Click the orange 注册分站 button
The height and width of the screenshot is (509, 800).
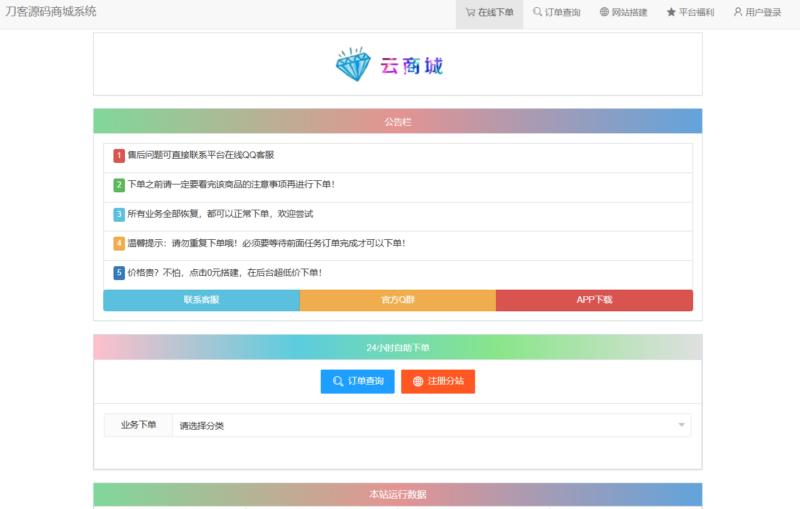(x=438, y=381)
